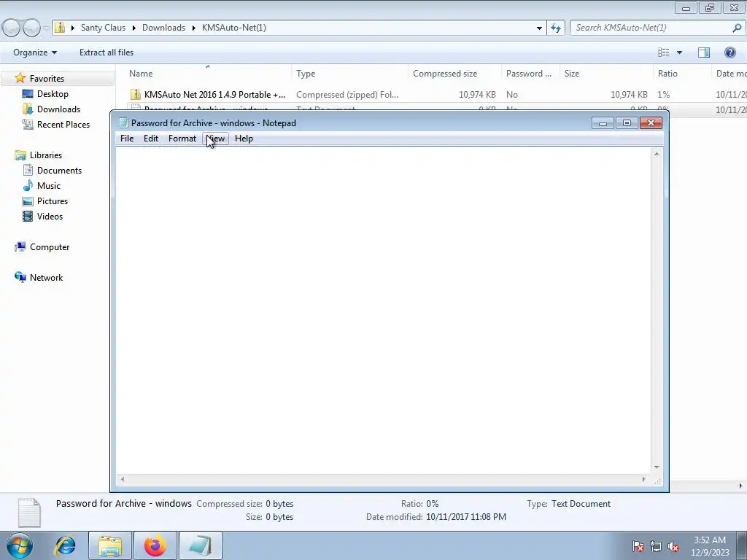Minimize the Notepad window
Viewport: 747px width, 560px height.
click(603, 123)
